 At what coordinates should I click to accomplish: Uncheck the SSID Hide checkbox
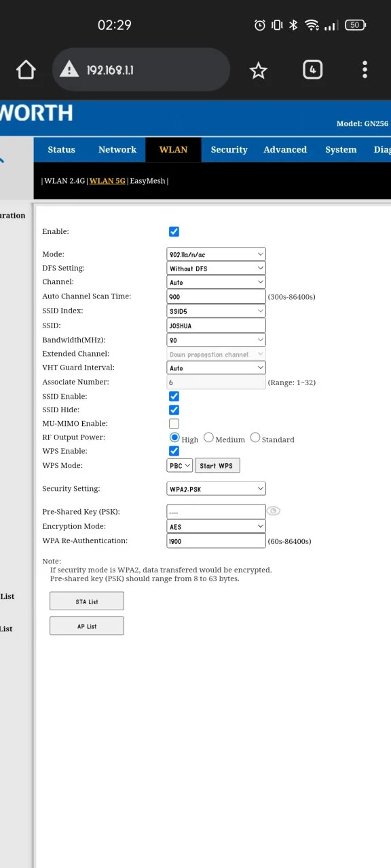[x=174, y=410]
